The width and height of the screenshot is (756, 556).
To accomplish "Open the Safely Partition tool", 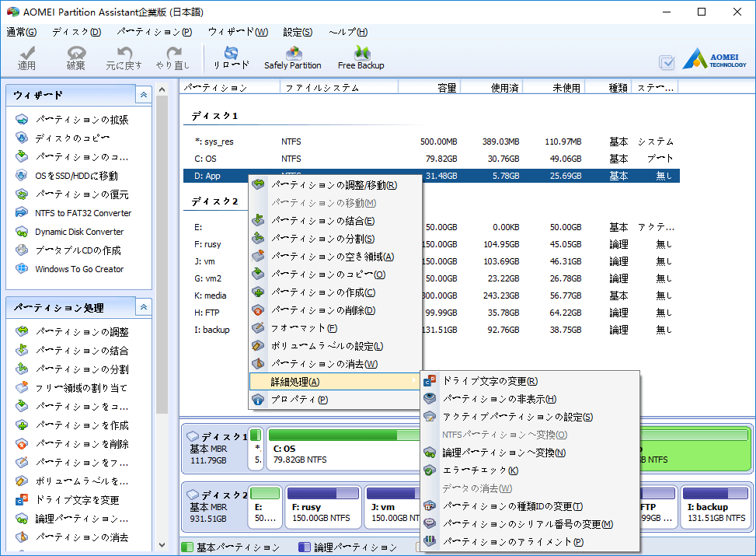I will click(x=293, y=58).
